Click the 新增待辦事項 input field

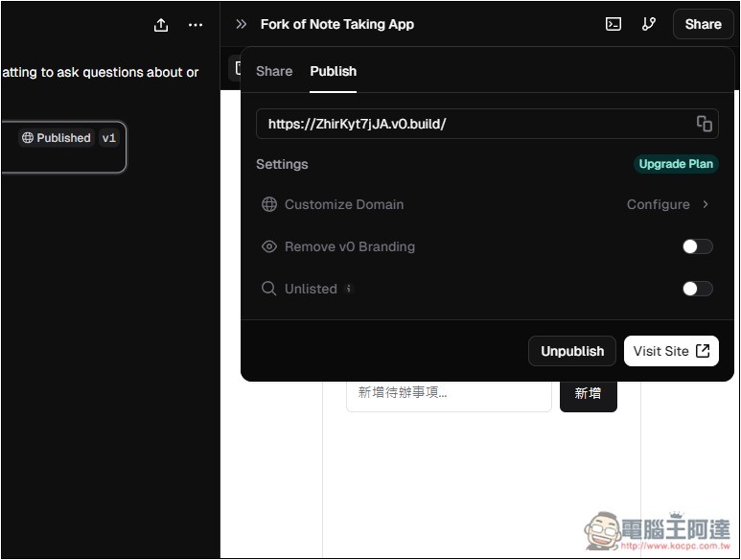point(449,395)
